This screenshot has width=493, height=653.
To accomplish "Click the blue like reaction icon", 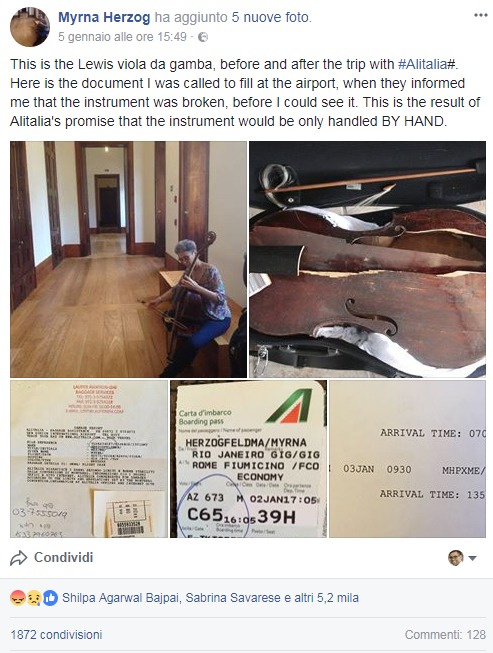I will point(50,598).
